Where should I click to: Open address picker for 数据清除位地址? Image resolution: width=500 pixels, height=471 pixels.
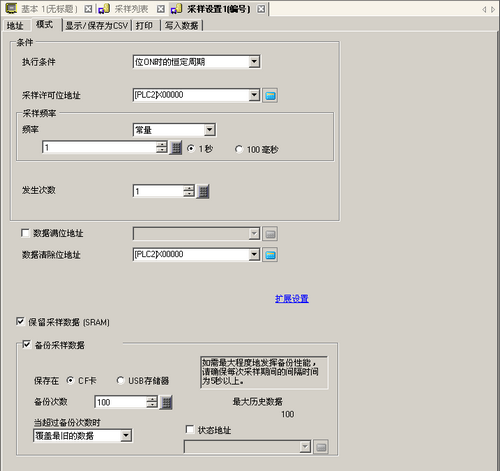270,255
